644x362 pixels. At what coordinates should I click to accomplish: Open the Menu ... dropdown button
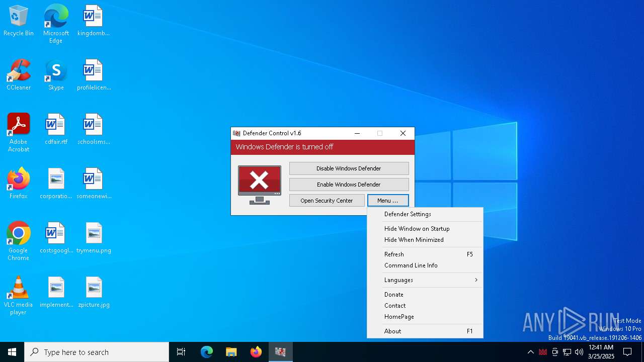pyautogui.click(x=388, y=201)
